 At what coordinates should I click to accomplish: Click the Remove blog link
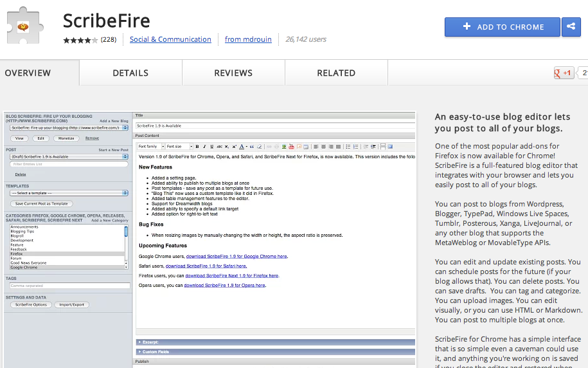pos(92,138)
